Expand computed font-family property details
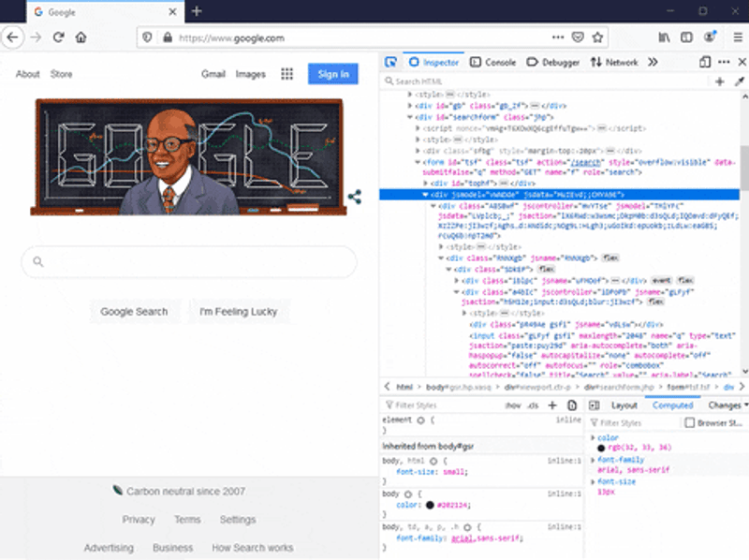Screen dimensions: 749x560 pos(593,460)
